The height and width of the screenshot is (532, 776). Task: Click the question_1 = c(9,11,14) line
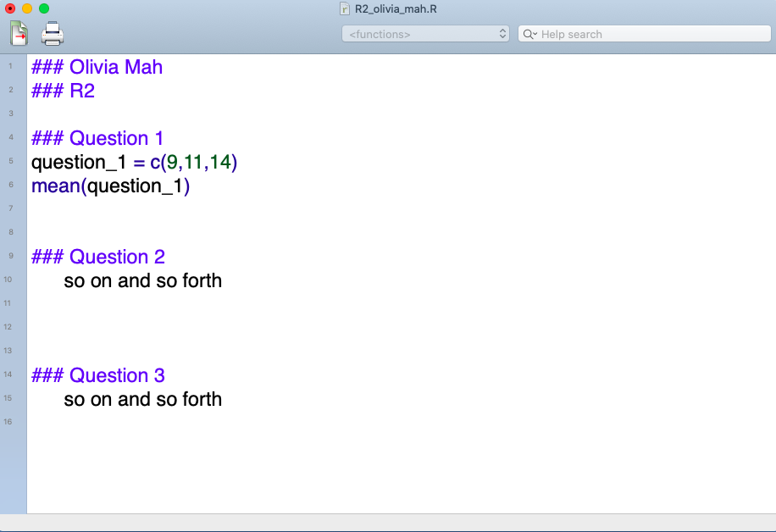[x=134, y=162]
